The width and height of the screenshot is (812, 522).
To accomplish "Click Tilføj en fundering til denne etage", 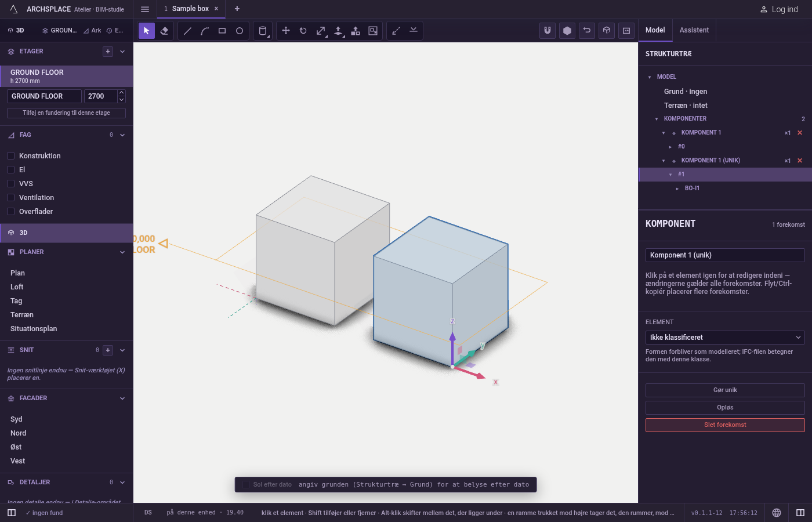I will coord(66,113).
